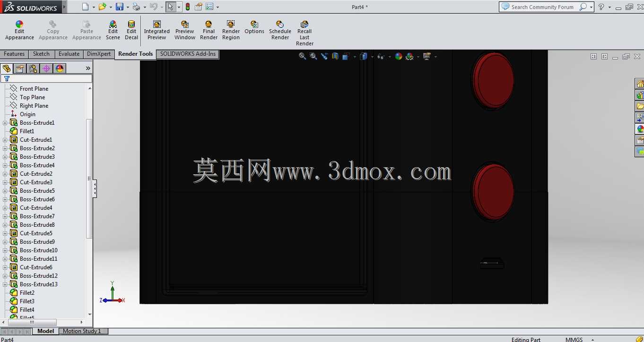The height and width of the screenshot is (342, 644).
Task: Select Front Plane in the tree
Action: coord(34,89)
